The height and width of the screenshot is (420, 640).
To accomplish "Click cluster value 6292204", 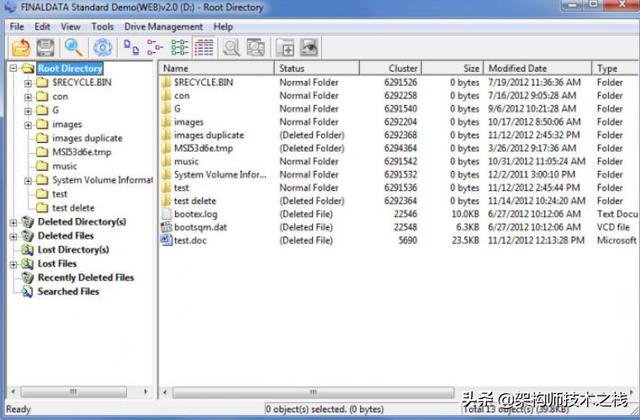I will pos(400,122).
